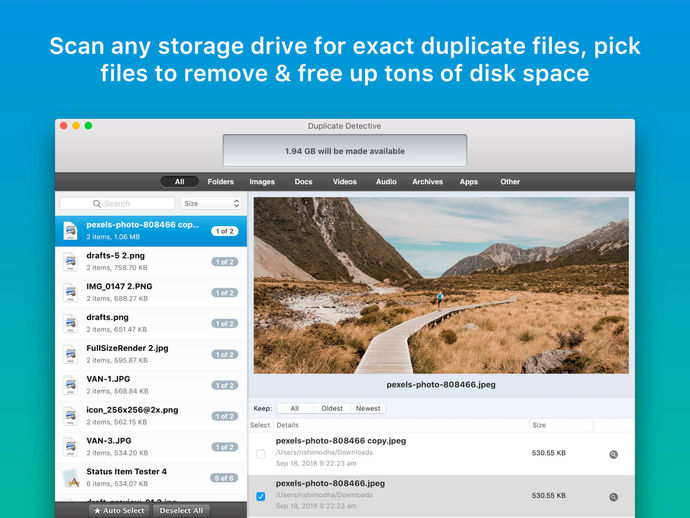690x518 pixels.
Task: Select the FullSizeRender 2.jpg list entry
Action: pyautogui.click(x=151, y=354)
